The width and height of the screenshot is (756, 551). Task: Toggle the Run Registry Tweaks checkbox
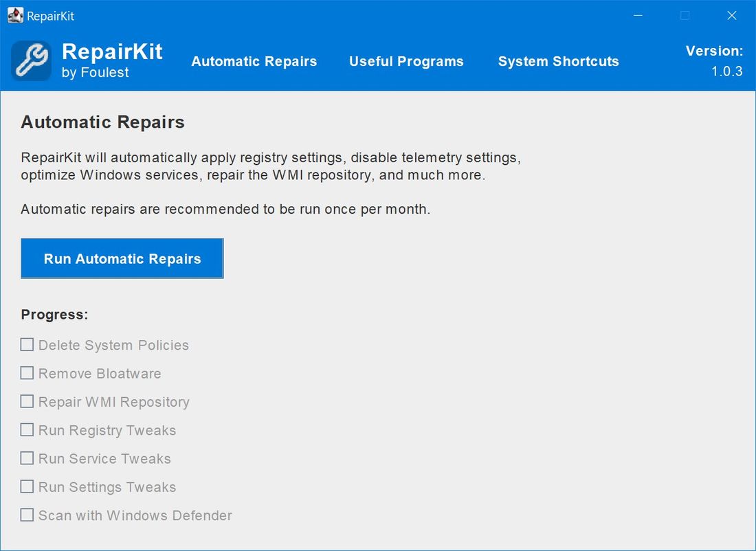[x=27, y=429]
